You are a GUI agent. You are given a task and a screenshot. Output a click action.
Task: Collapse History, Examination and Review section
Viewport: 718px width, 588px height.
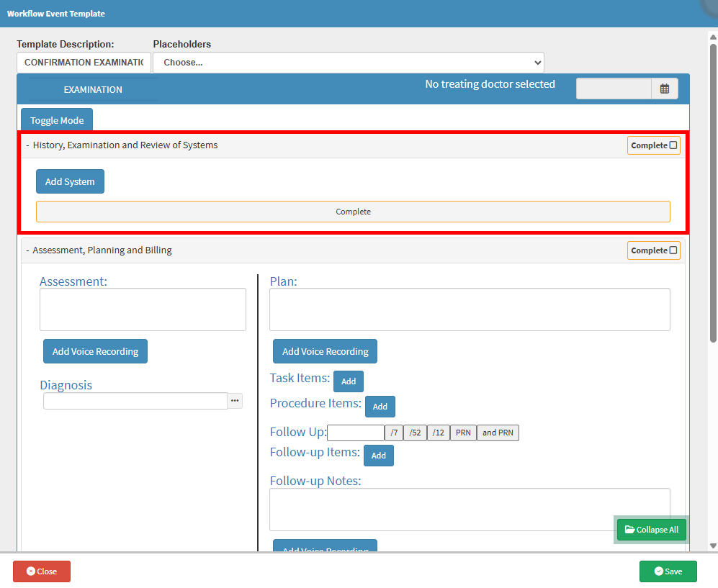[x=27, y=145]
